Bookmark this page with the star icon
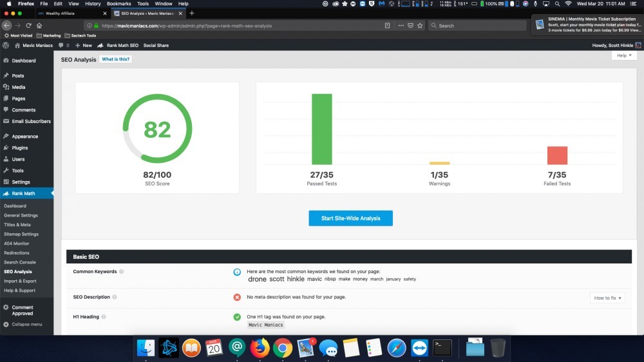 420,26
